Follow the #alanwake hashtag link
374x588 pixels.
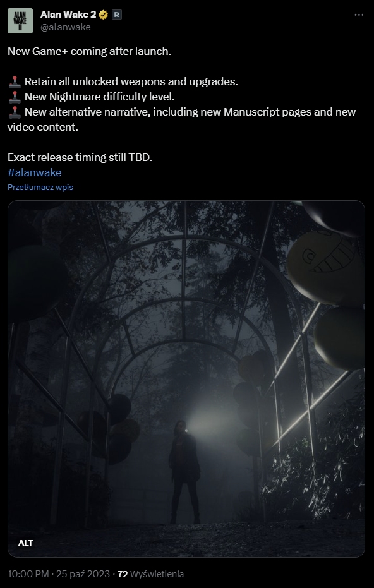[x=35, y=172]
